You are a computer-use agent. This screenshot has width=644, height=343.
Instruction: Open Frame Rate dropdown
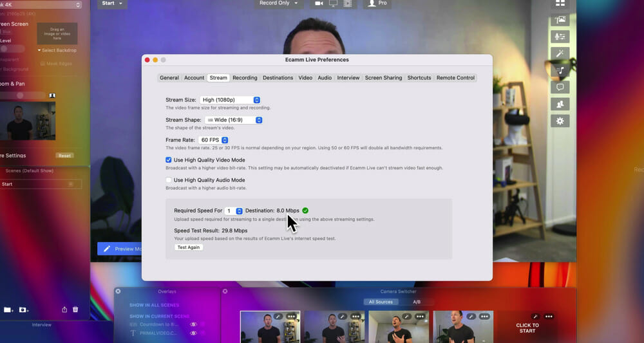tap(213, 140)
